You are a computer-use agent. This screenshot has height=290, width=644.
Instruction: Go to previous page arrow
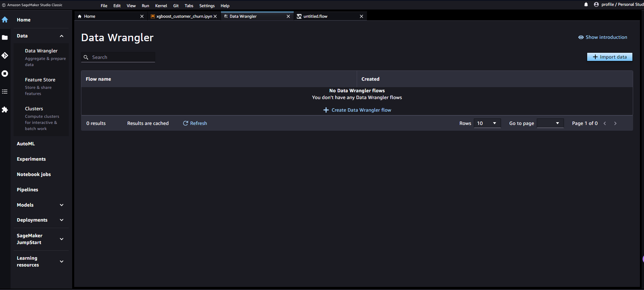(605, 123)
